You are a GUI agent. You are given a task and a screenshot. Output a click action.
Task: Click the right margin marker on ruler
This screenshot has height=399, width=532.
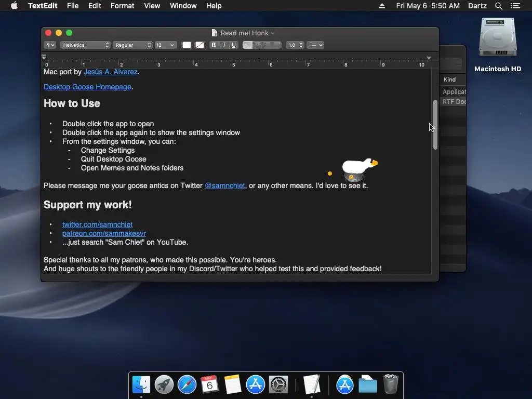(429, 58)
